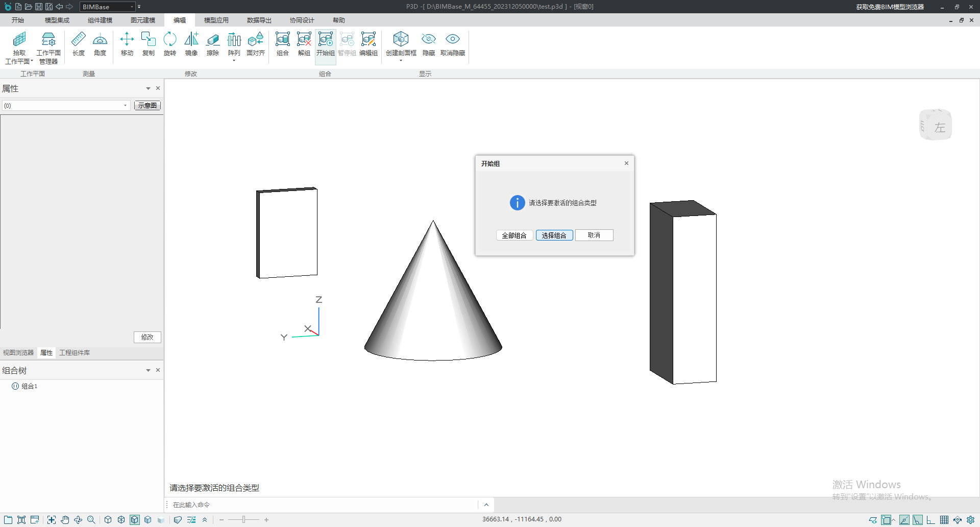Open the 工程组件库 panel tab
Viewport: 980px width, 527px height.
(x=75, y=353)
